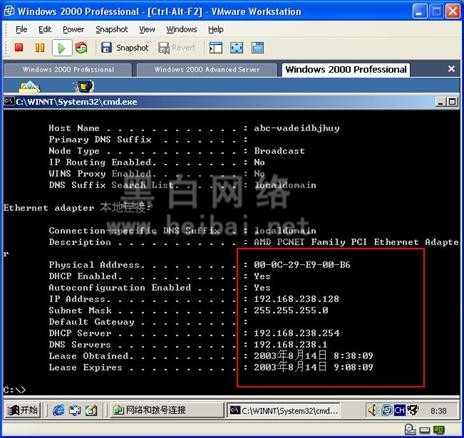The image size is (464, 438).
Task: Click host name abc-vadeidbjhuy text
Action: click(297, 128)
